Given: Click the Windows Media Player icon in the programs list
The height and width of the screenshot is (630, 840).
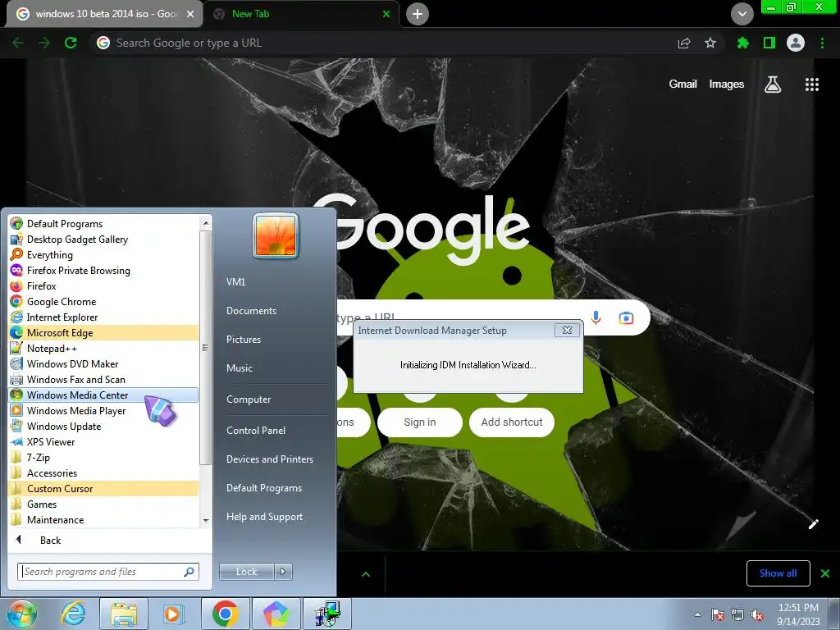Looking at the screenshot, I should coord(16,410).
